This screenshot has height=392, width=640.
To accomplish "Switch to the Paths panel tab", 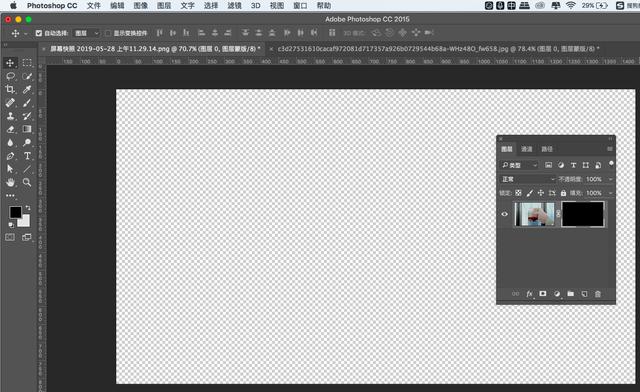I will click(547, 149).
